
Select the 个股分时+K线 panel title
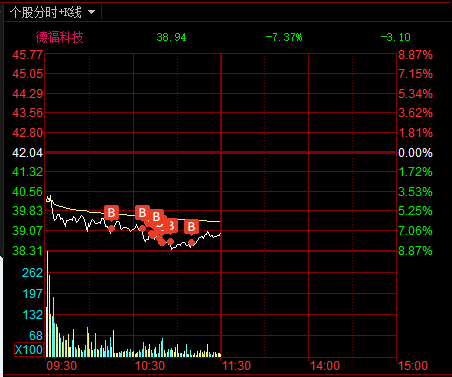(x=46, y=13)
